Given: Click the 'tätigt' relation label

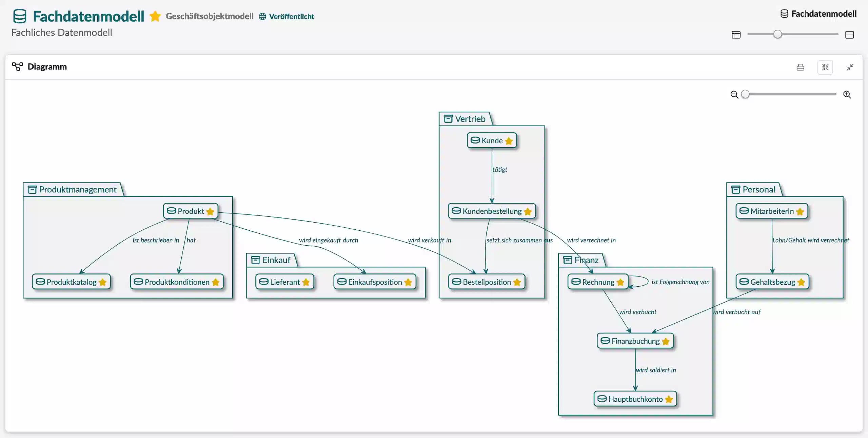Looking at the screenshot, I should 500,170.
